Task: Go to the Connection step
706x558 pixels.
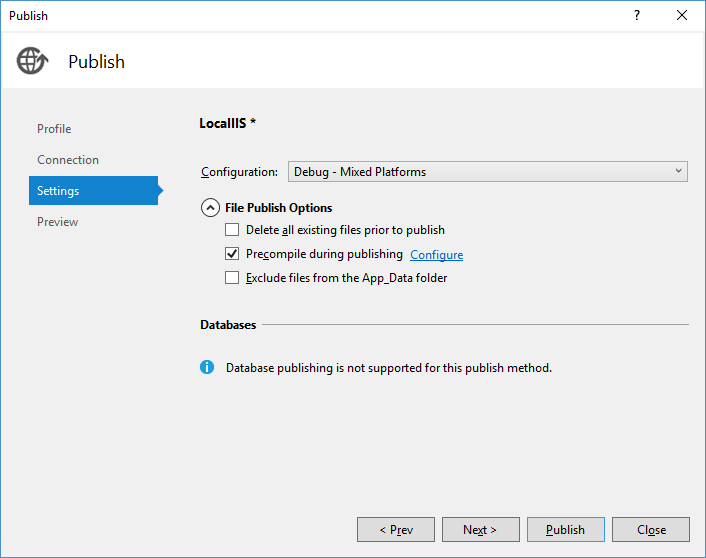Action: click(68, 160)
